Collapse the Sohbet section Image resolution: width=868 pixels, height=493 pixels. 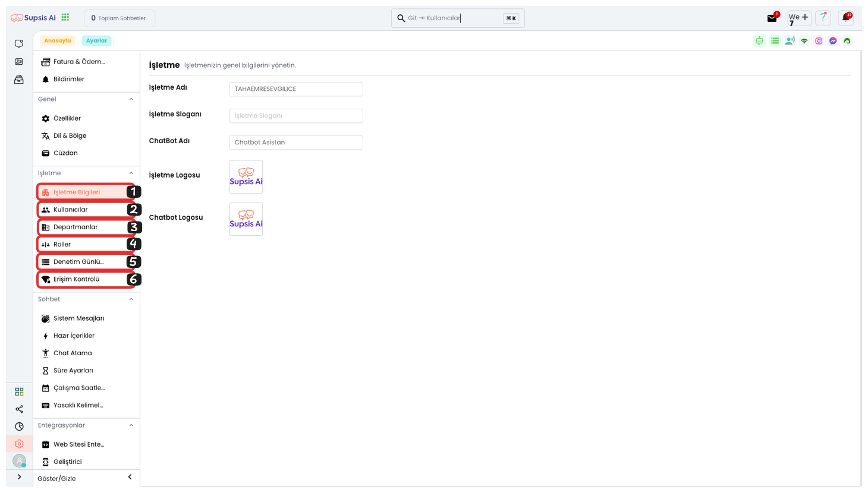coord(131,299)
